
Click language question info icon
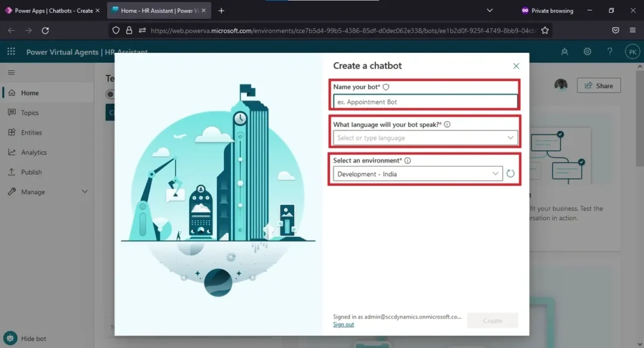447,124
